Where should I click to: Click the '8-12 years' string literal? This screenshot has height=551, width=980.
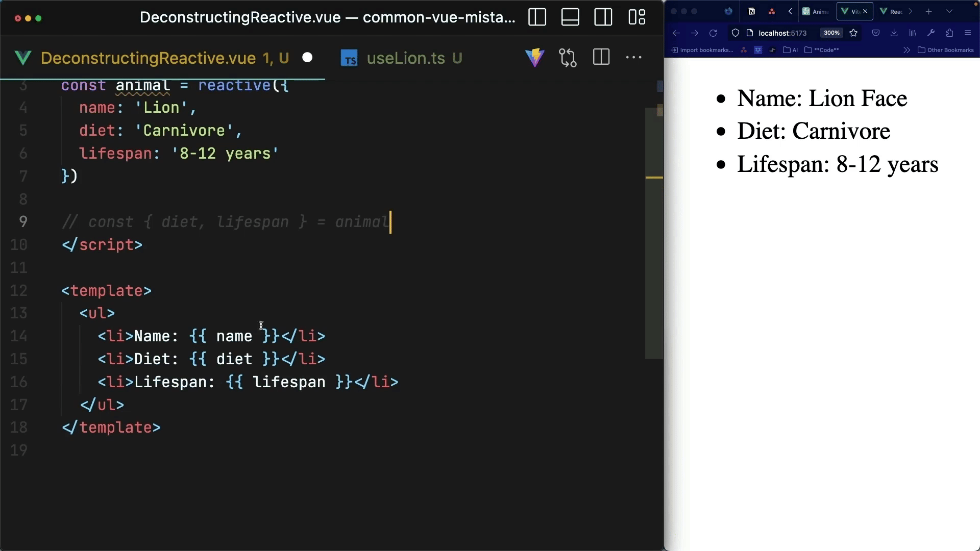[x=225, y=154]
